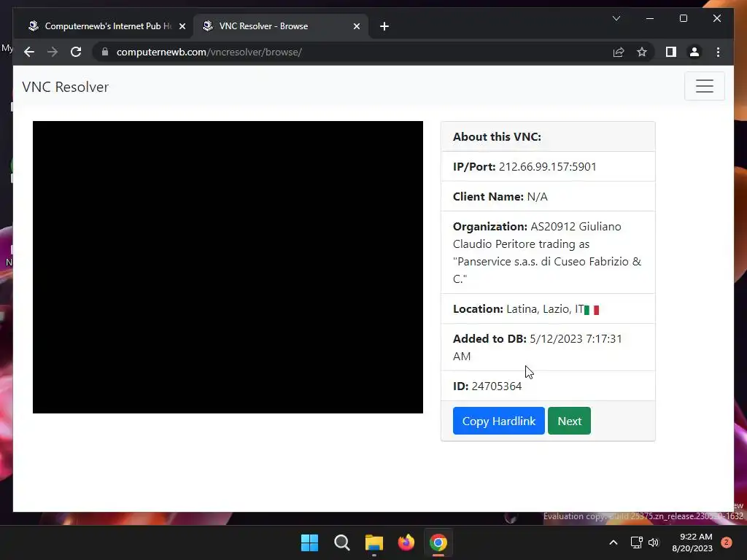The height and width of the screenshot is (560, 747).
Task: Expand the tab search chevron
Action: pyautogui.click(x=616, y=18)
